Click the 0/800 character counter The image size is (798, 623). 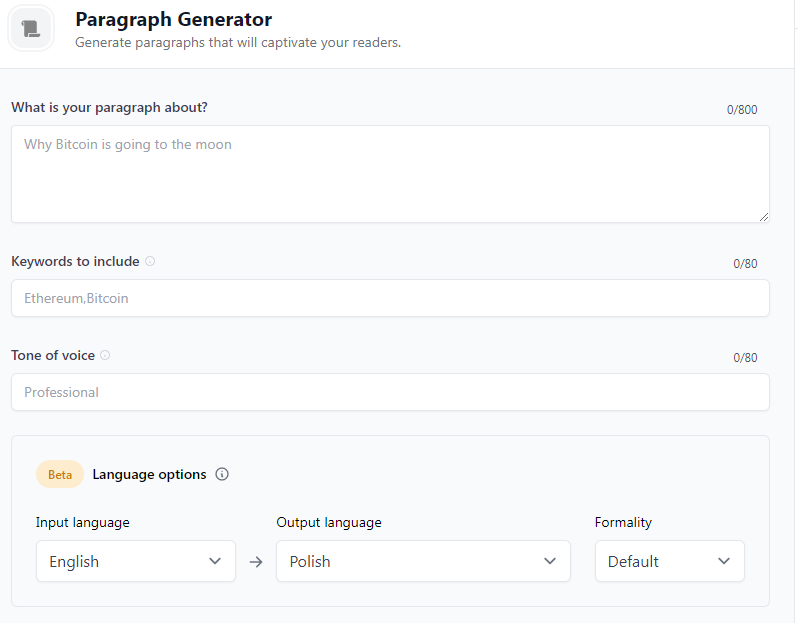pyautogui.click(x=742, y=110)
